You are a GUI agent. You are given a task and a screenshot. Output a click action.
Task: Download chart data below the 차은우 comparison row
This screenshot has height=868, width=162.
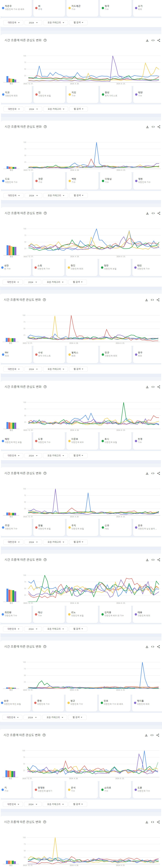[x=147, y=40]
